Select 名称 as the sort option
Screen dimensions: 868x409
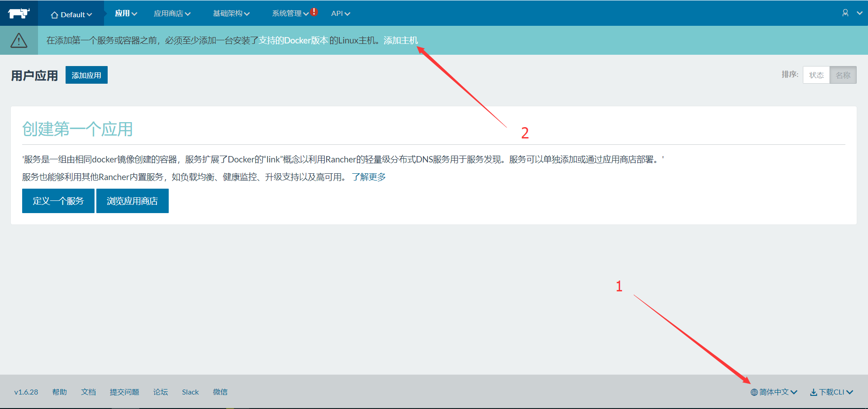coord(843,75)
